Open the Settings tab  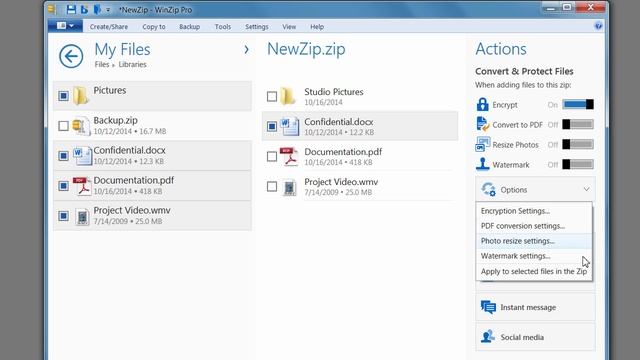point(257,27)
